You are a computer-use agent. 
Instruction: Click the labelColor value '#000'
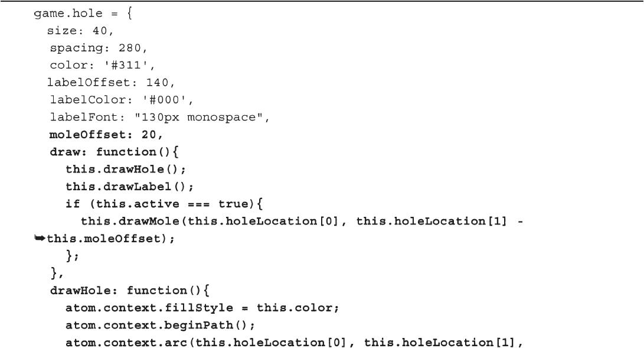click(x=164, y=100)
